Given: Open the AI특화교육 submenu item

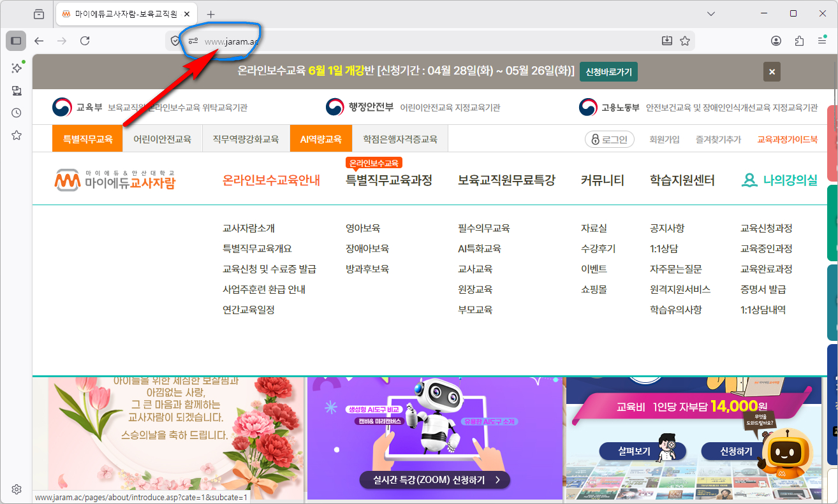Looking at the screenshot, I should (x=480, y=248).
